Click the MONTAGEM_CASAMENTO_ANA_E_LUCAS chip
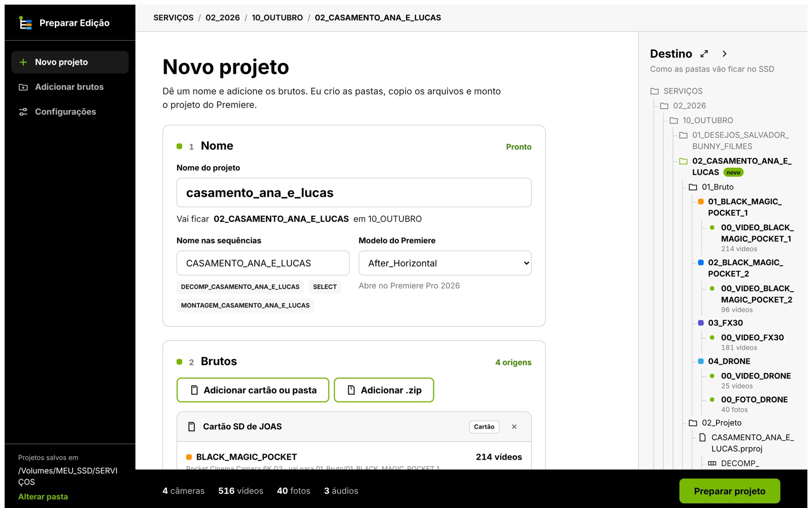Viewport: 812px width, 508px height. 245,305
